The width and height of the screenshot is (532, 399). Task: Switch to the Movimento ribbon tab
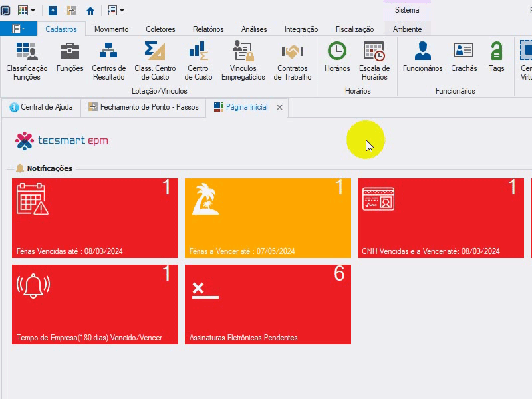coord(111,29)
